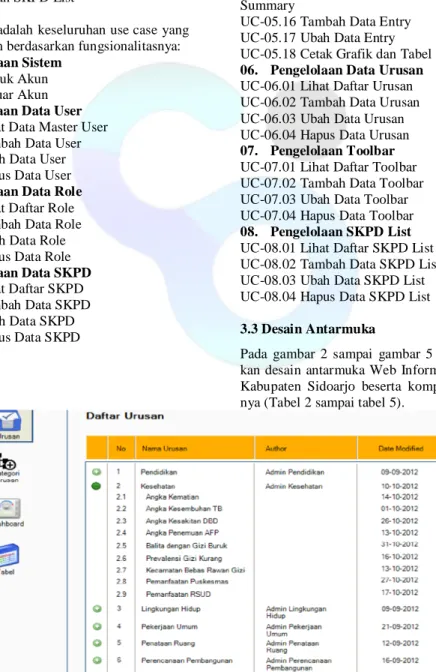Viewport: 436px width, 672px height.
Task: Expand the Penataan Ruang row
Action: point(97,643)
